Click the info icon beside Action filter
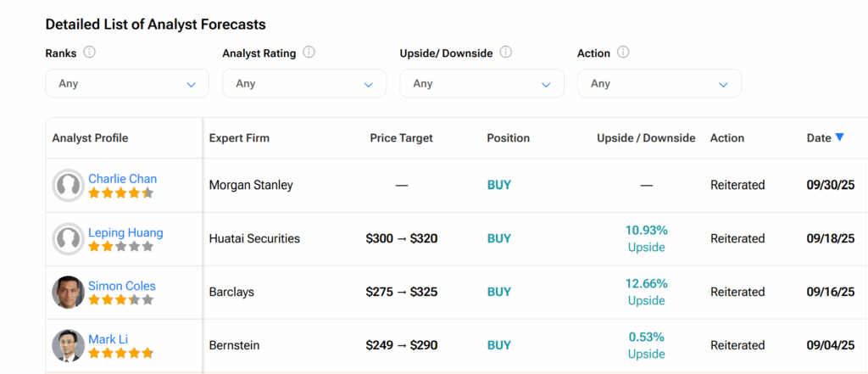The height and width of the screenshot is (374, 868). (623, 53)
